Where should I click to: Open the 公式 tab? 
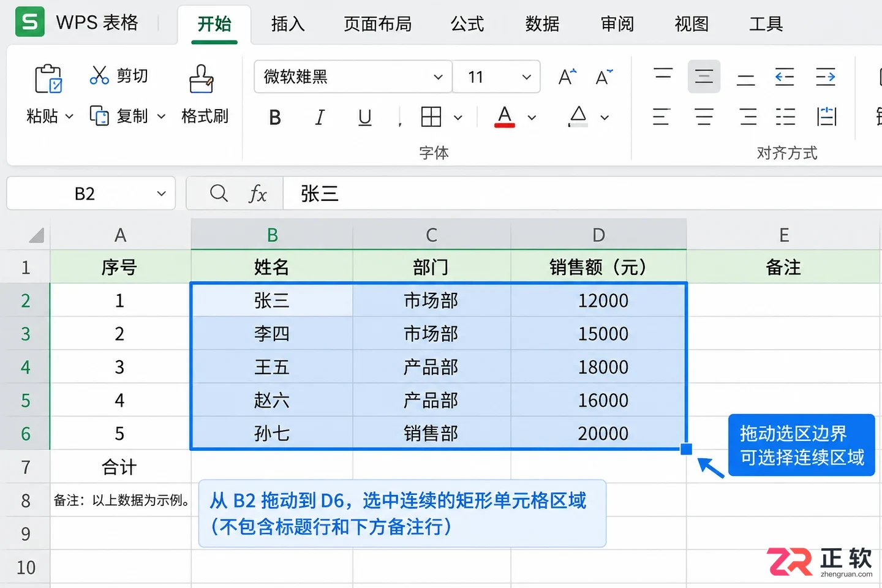point(467,24)
